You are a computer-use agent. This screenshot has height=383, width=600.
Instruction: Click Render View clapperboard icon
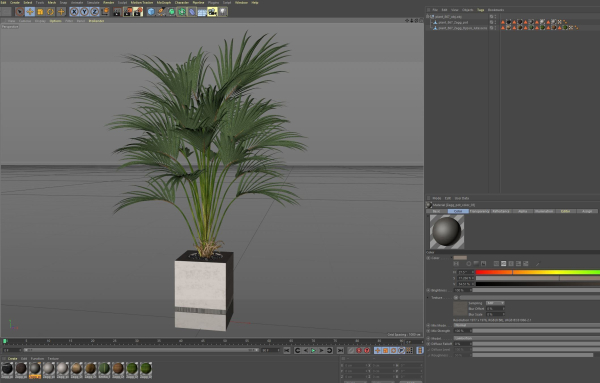(117, 12)
